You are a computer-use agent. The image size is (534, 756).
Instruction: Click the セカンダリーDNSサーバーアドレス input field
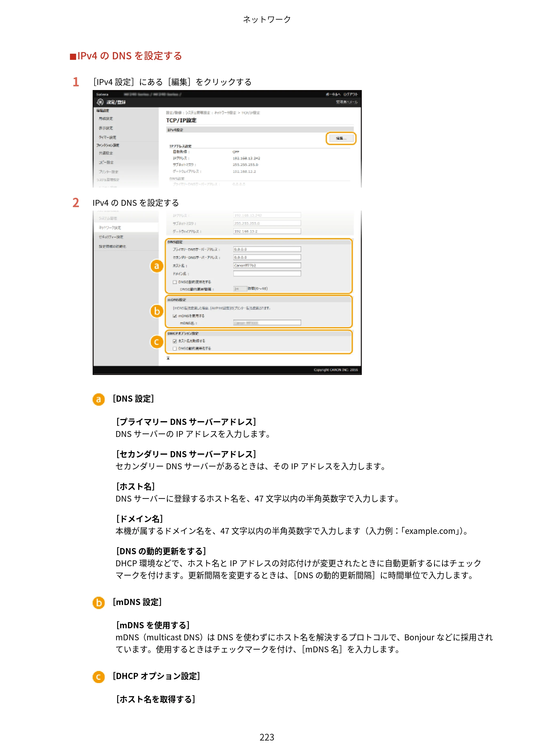[x=267, y=258]
